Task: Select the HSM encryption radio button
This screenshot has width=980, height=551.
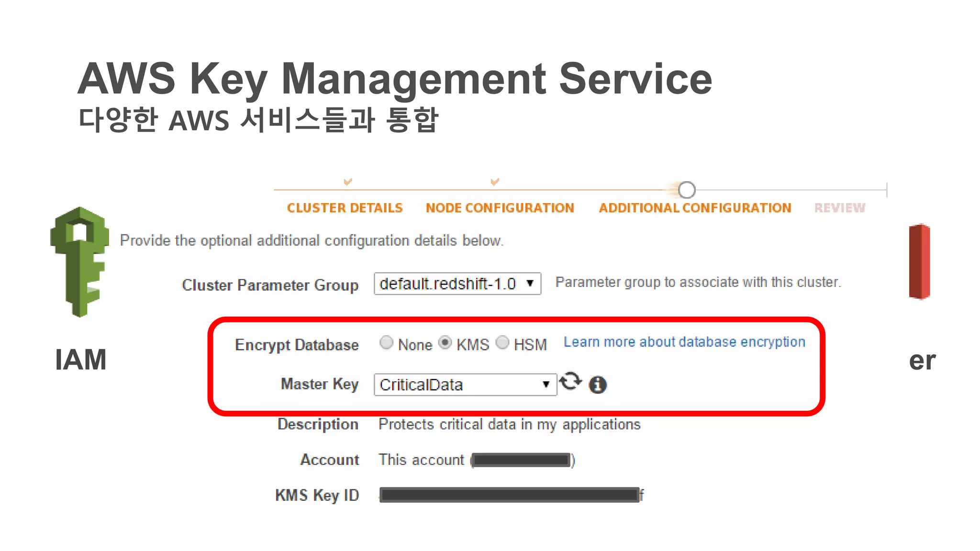Action: (x=502, y=342)
